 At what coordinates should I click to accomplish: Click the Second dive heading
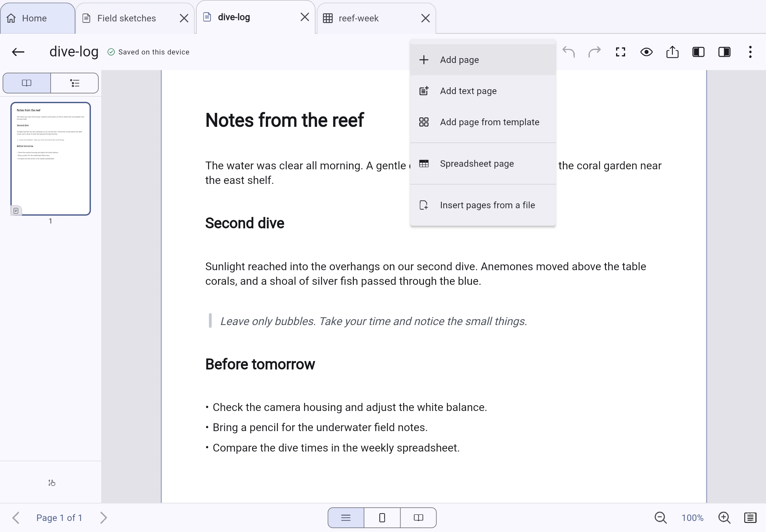click(245, 223)
